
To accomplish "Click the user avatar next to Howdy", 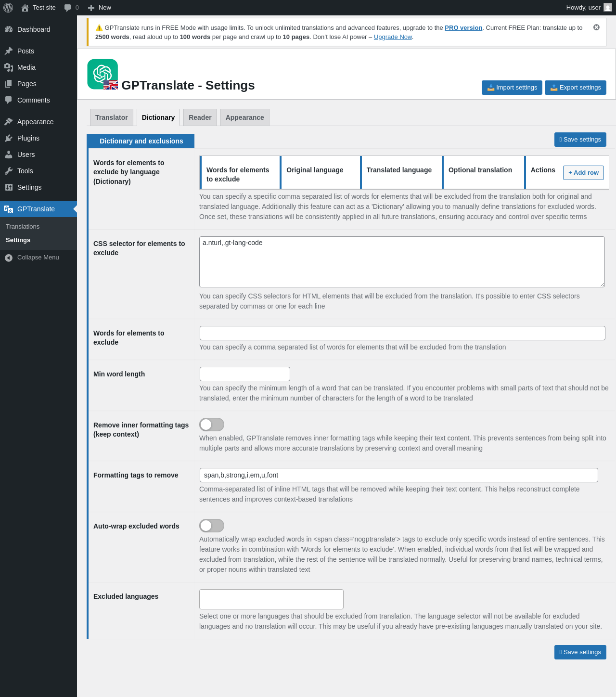I will (608, 7).
